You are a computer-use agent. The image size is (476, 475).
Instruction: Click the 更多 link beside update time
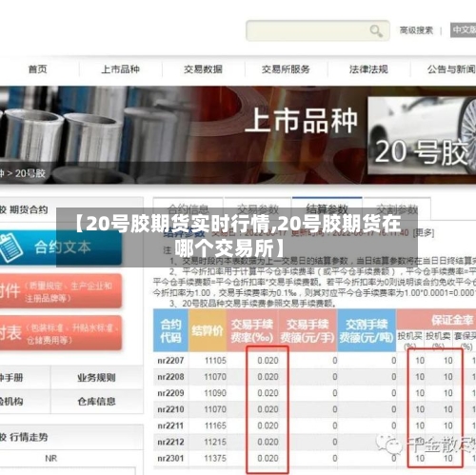click(x=424, y=233)
